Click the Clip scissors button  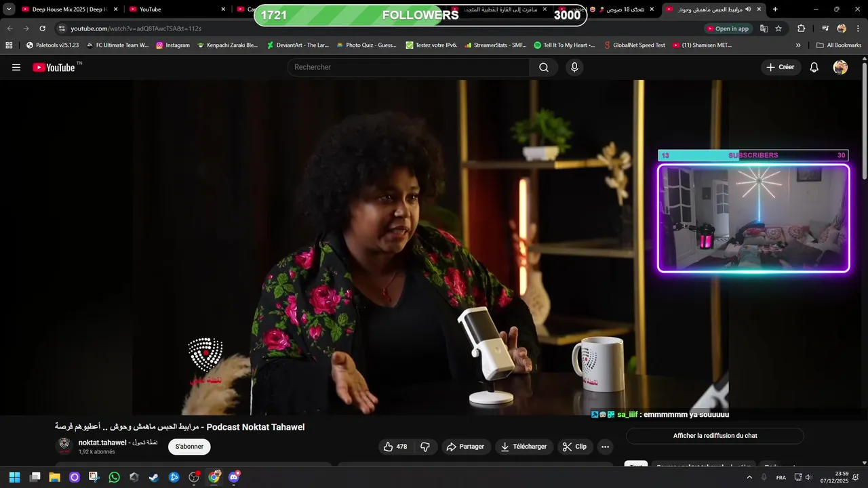point(575,447)
